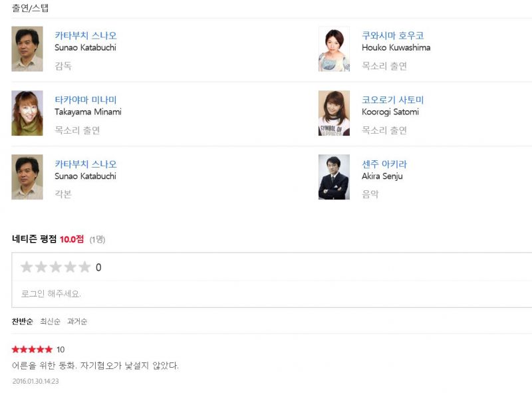Click screenwriter Sunao Katabuchi's photo beside 각본

point(27,177)
